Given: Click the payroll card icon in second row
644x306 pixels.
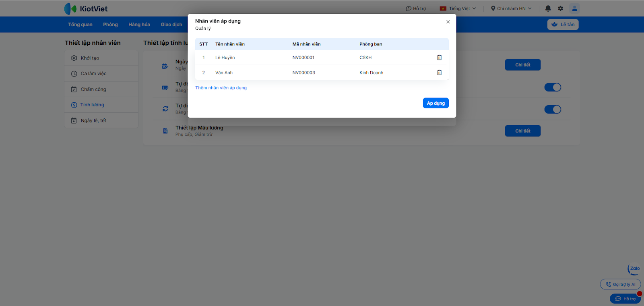Looking at the screenshot, I should [165, 87].
